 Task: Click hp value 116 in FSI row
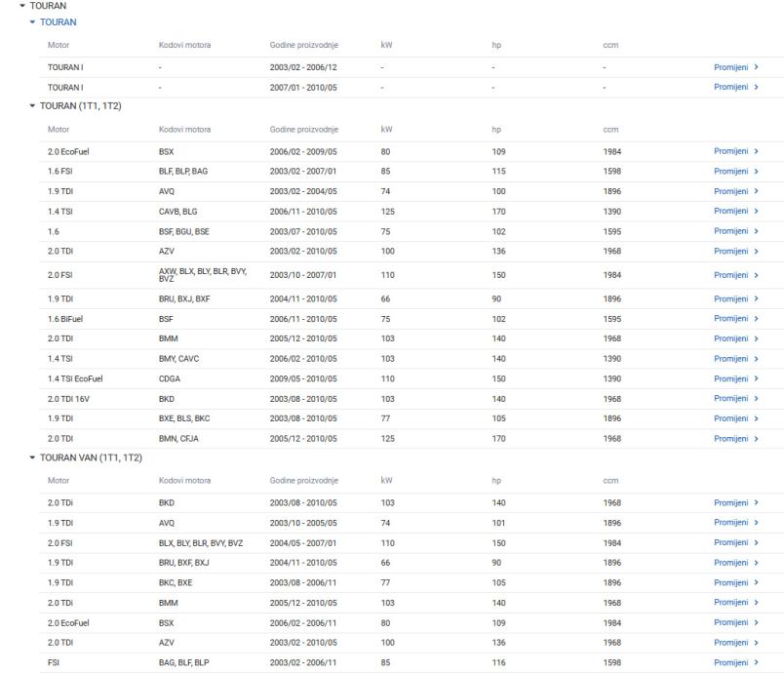coord(498,662)
